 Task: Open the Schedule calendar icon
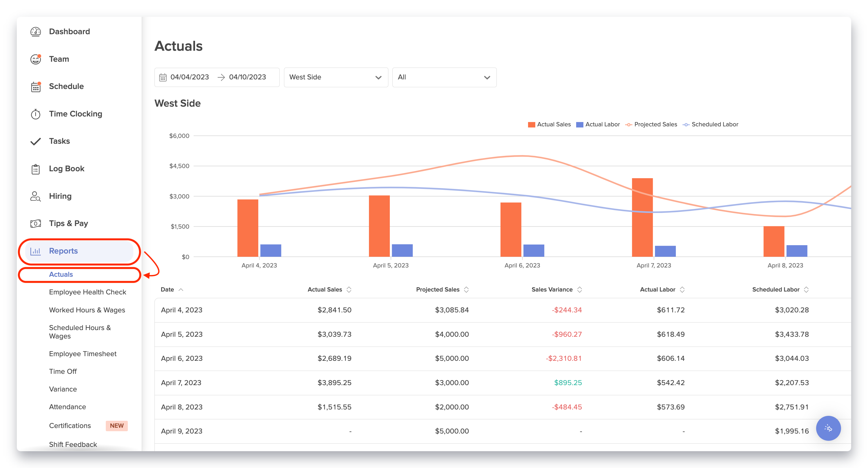coord(35,87)
